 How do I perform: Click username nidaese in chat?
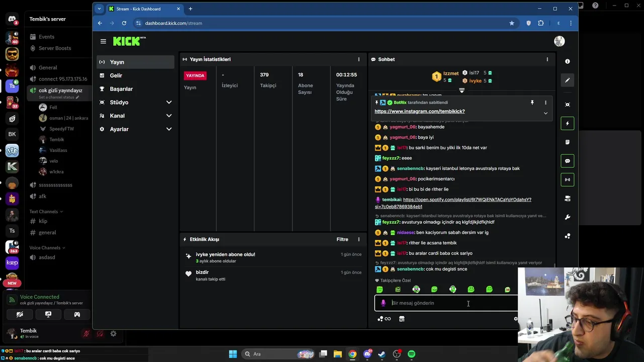406,233
